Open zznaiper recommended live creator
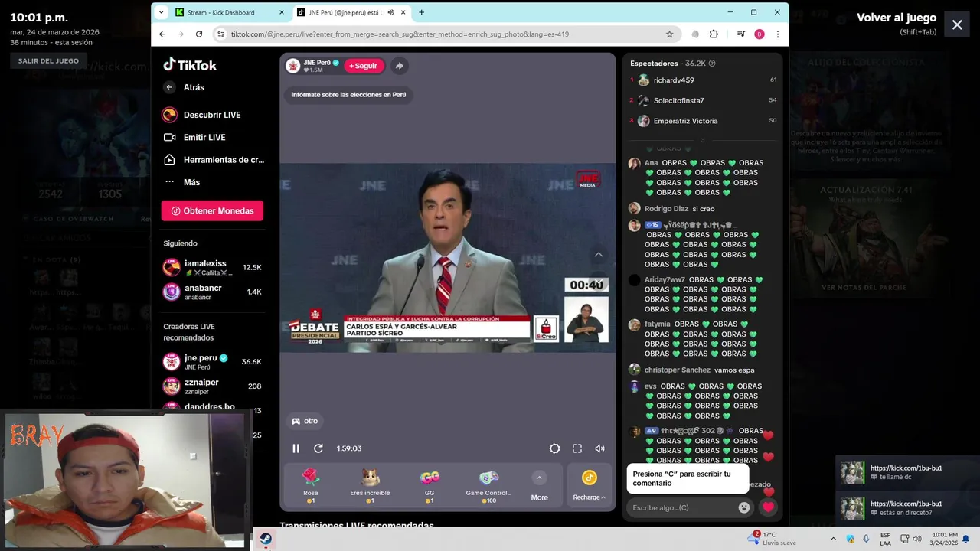This screenshot has height=551, width=980. pyautogui.click(x=212, y=386)
